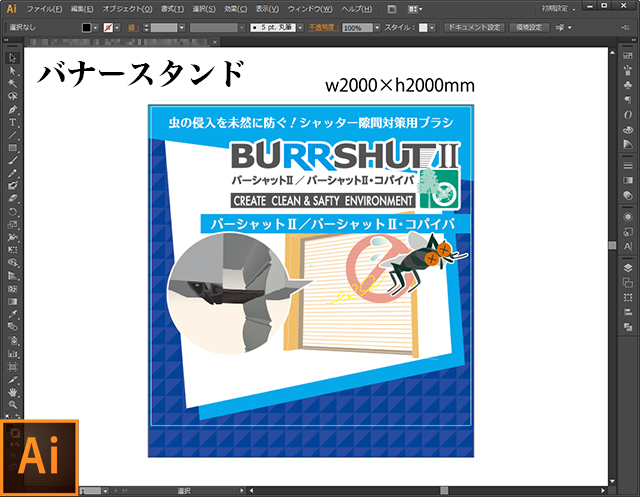This screenshot has width=640, height=497.
Task: Select the Rectangle tool
Action: (12, 148)
